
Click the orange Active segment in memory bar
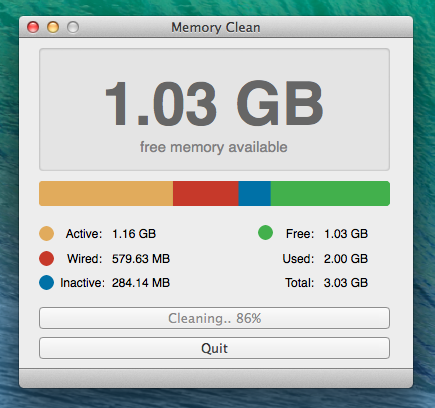point(106,193)
